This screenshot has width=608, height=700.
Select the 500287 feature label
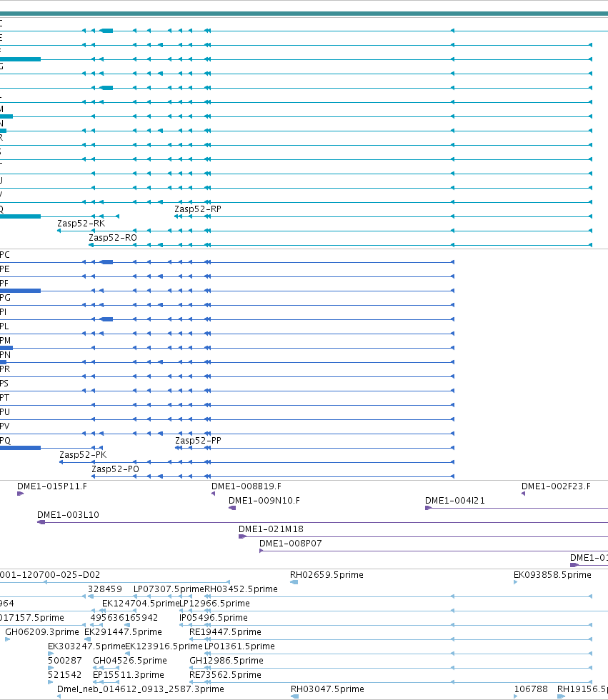[x=65, y=660]
